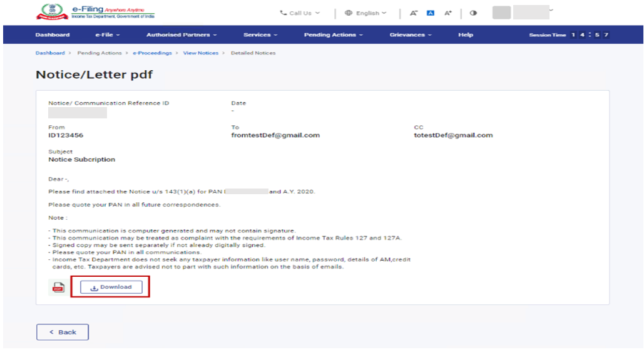The height and width of the screenshot is (352, 644).
Task: Click the e-Proceedings breadcrumb link
Action: click(x=152, y=53)
